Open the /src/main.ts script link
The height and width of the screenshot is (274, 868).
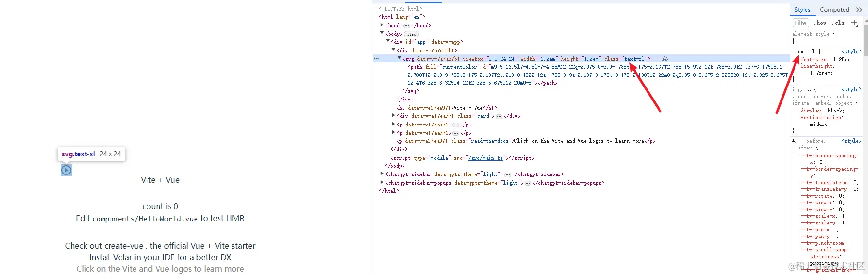[485, 158]
